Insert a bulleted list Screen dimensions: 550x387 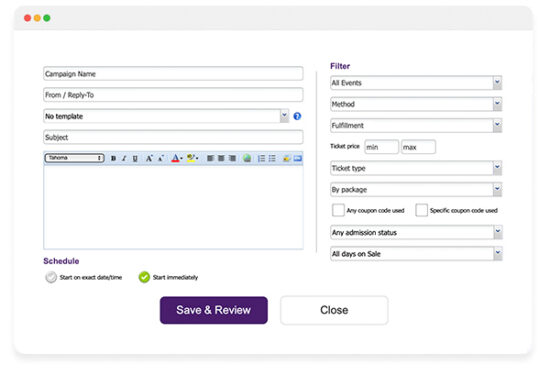[x=272, y=159]
